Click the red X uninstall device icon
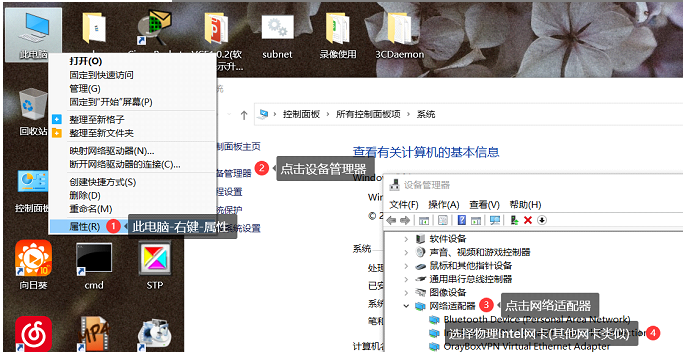The height and width of the screenshot is (361, 683). pos(528,220)
